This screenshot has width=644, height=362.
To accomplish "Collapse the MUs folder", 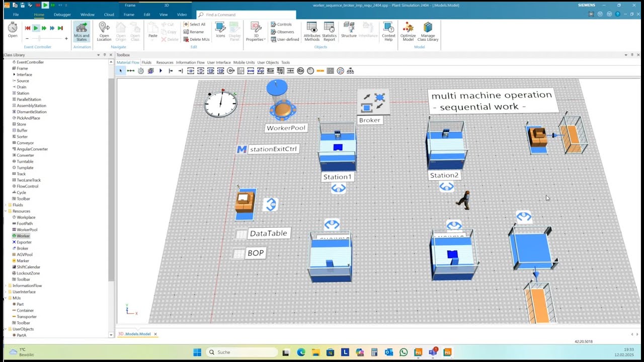I will tap(6, 298).
